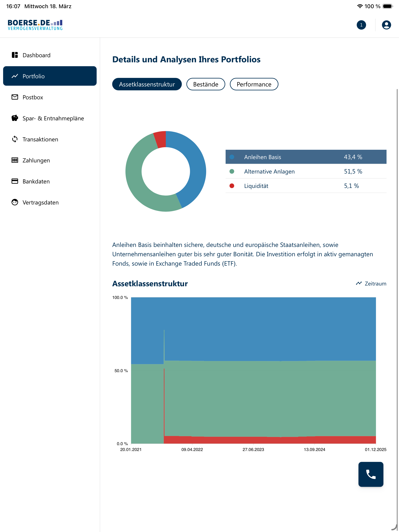Click the red donut chart segment
Viewport: 399px width, 532px height.
click(161, 139)
